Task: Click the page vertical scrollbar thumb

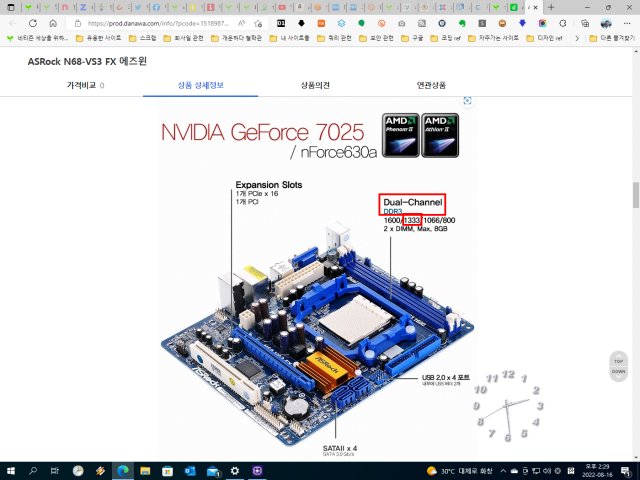Action: (x=636, y=194)
